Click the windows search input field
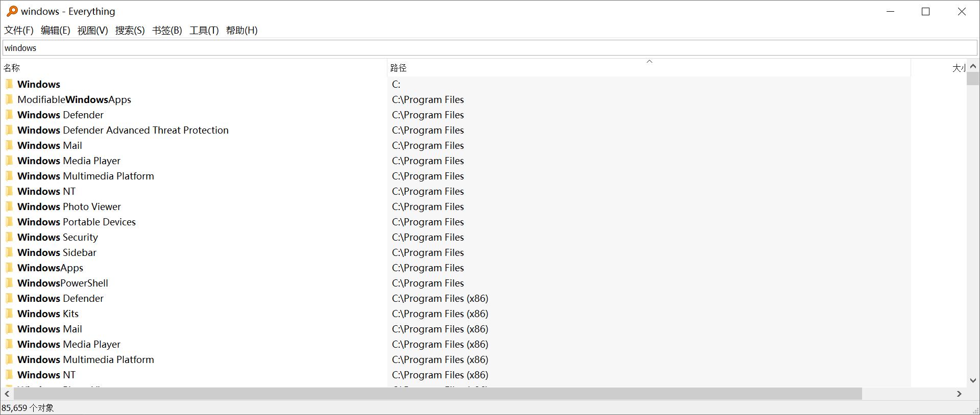Image resolution: width=980 pixels, height=415 pixels. (489, 48)
